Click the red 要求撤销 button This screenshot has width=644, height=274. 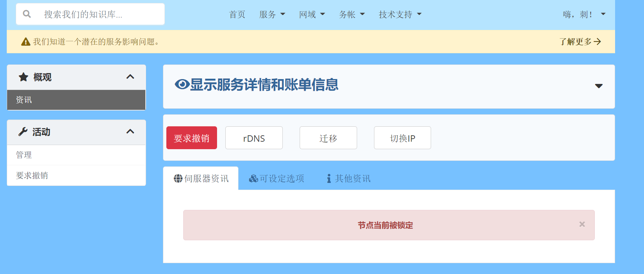click(x=192, y=138)
